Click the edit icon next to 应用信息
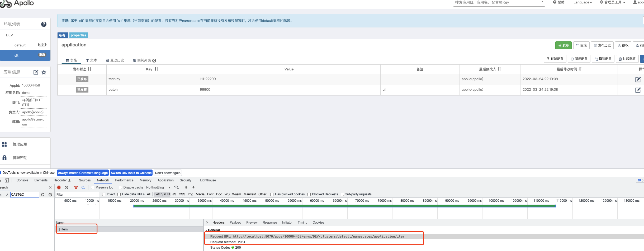644x251 pixels. 36,72
